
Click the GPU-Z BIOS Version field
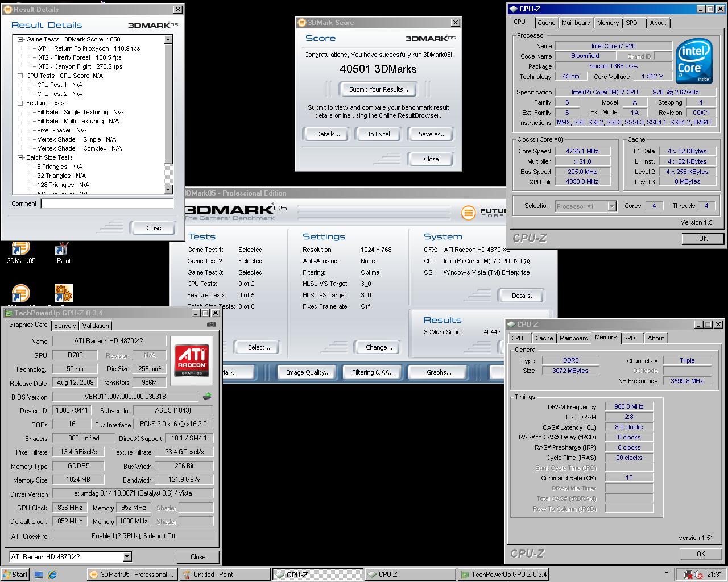[125, 397]
